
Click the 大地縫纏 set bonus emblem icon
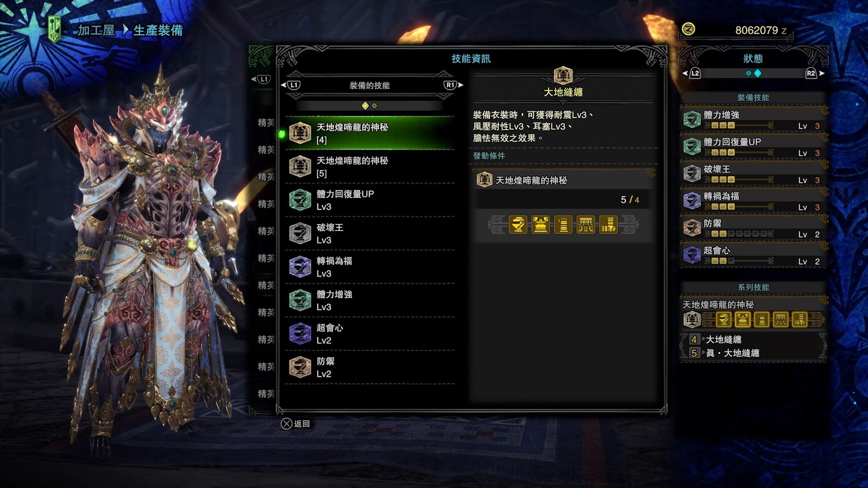563,75
